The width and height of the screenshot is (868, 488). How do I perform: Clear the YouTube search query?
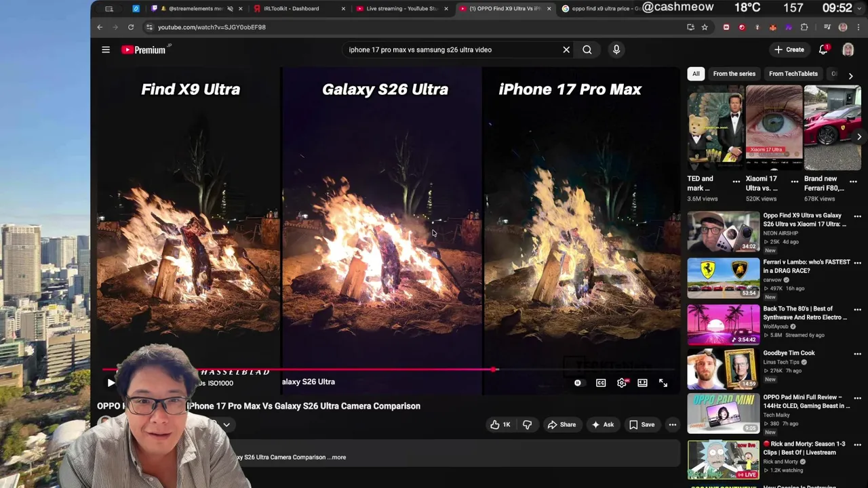(566, 49)
